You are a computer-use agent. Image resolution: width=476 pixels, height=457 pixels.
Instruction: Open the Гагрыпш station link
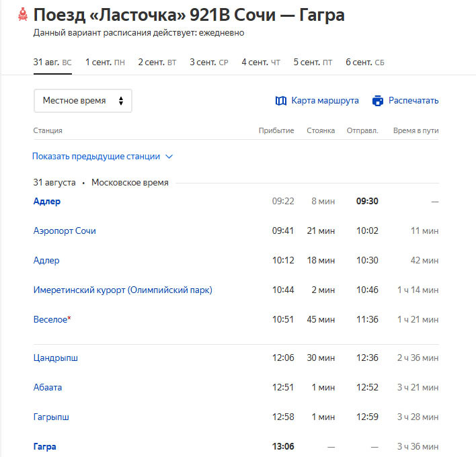[51, 417]
